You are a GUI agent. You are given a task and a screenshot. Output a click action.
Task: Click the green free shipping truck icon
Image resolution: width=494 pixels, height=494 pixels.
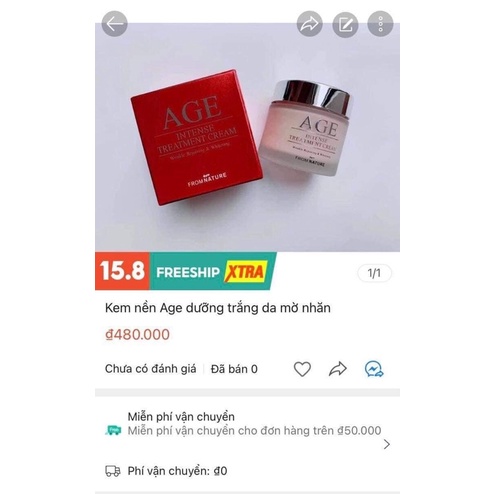pyautogui.click(x=113, y=430)
